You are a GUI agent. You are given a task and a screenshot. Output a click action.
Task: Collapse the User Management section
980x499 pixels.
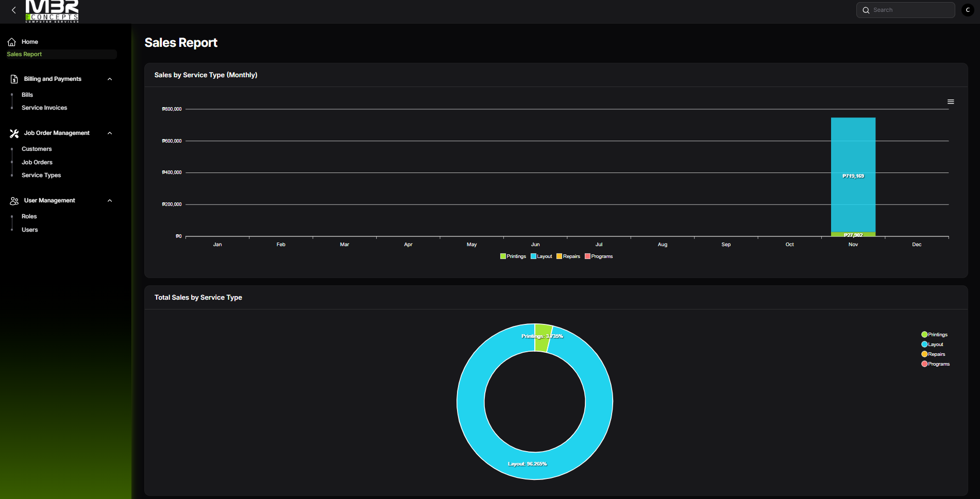(110, 201)
